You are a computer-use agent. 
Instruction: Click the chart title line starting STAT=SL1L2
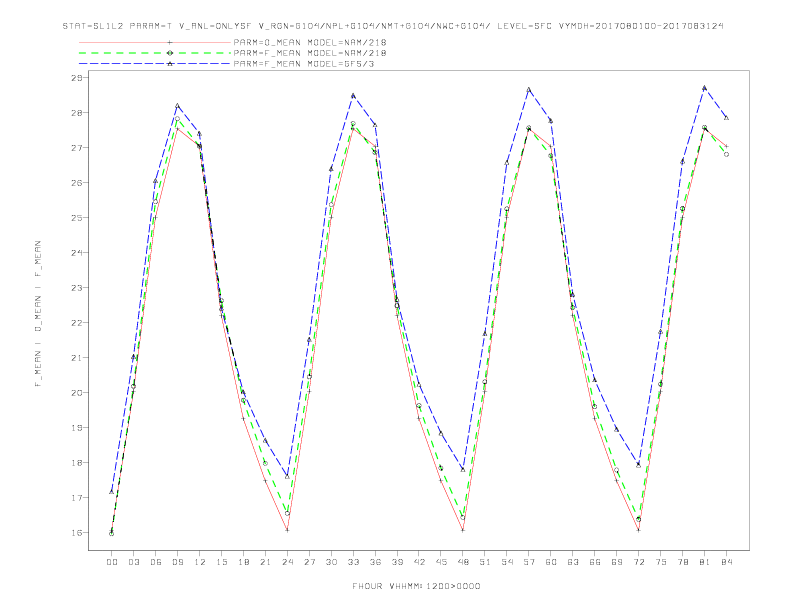393,26
